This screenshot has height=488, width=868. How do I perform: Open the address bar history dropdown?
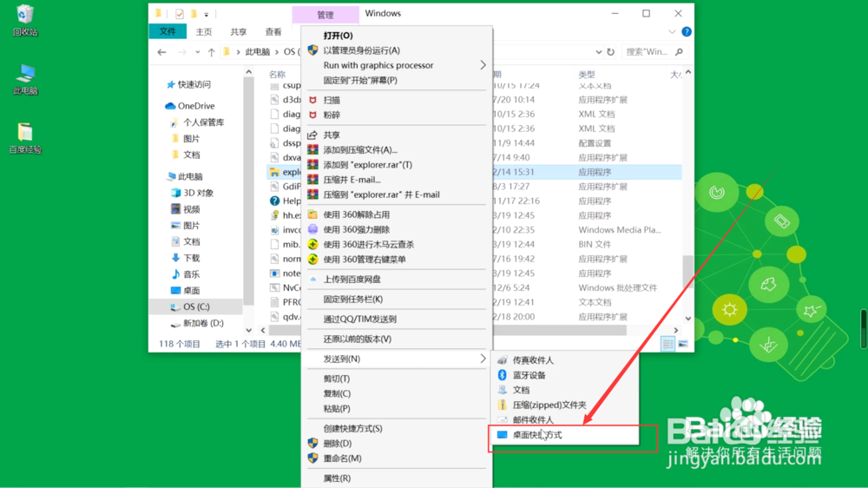click(598, 52)
